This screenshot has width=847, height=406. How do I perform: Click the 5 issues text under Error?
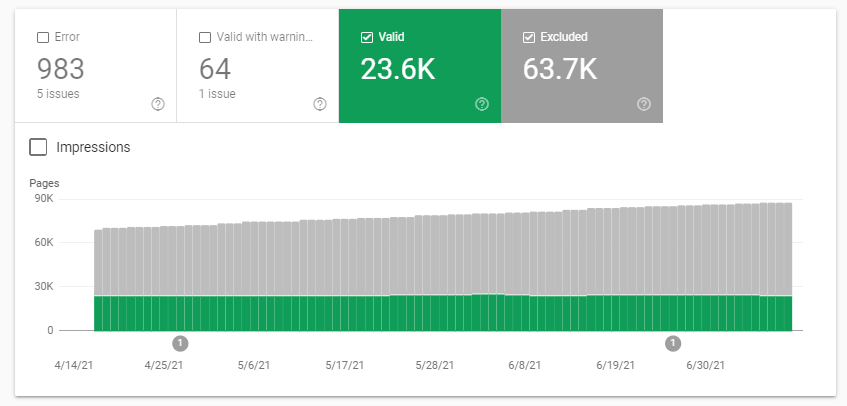pyautogui.click(x=58, y=94)
